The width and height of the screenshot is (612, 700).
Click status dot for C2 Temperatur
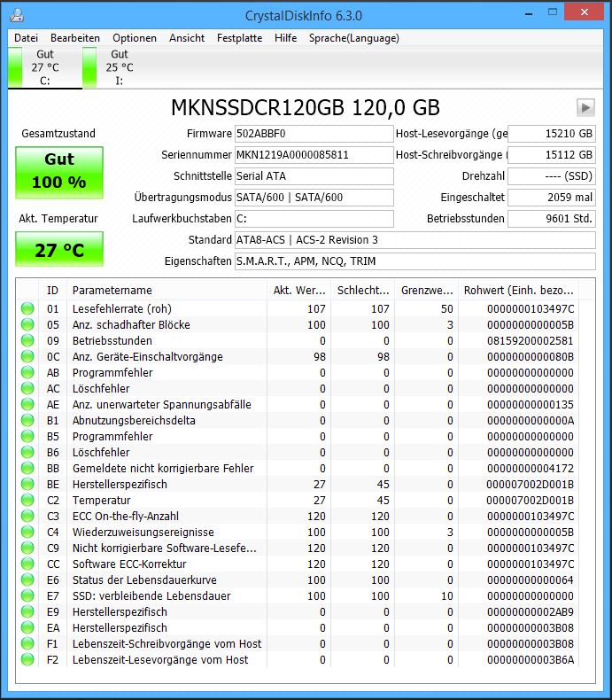click(x=27, y=500)
